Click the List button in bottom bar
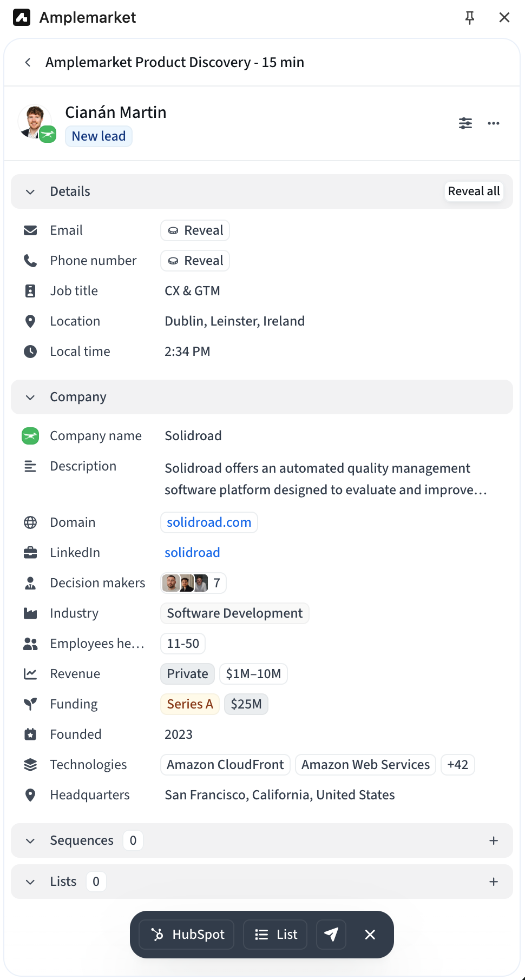The height and width of the screenshot is (980, 525). click(275, 935)
